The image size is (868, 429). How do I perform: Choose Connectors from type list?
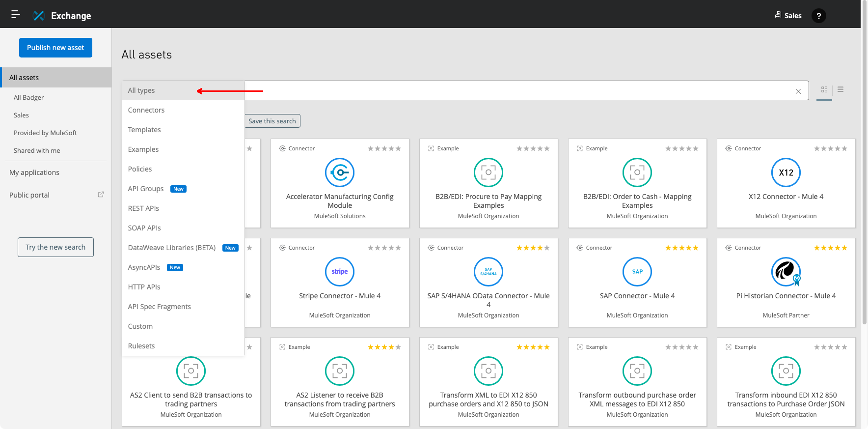[x=183, y=110]
